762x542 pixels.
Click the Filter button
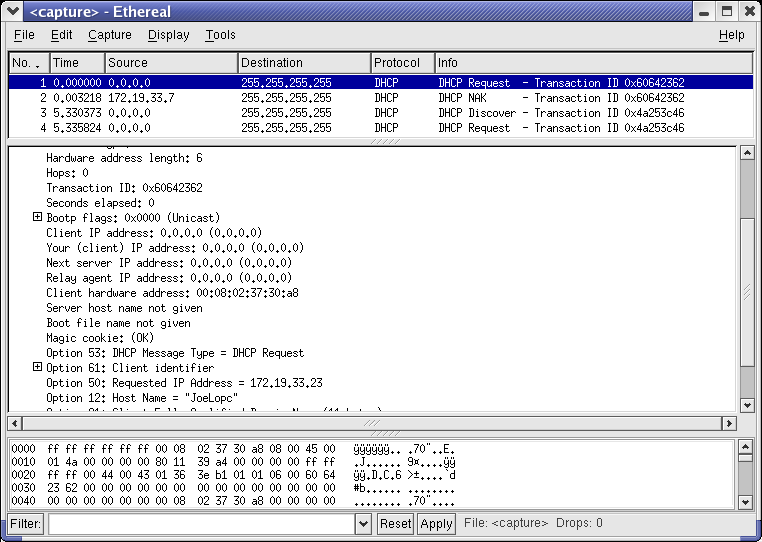(x=26, y=523)
